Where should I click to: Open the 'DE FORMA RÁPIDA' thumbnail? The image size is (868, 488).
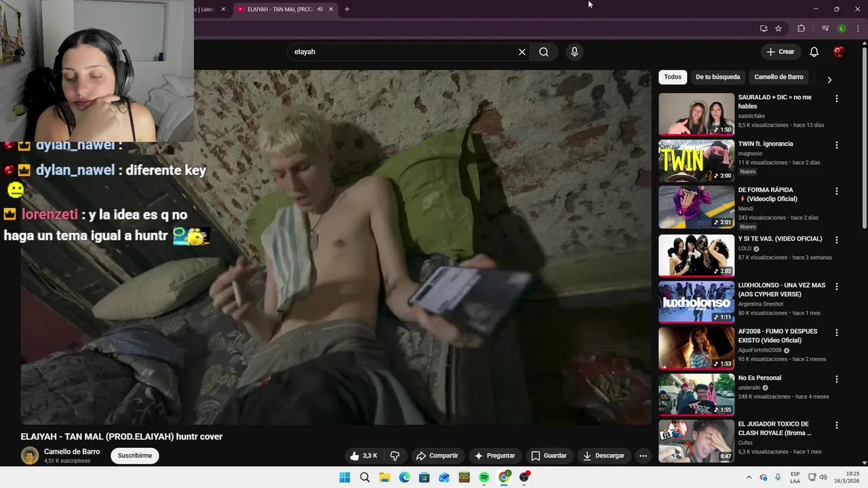click(696, 207)
